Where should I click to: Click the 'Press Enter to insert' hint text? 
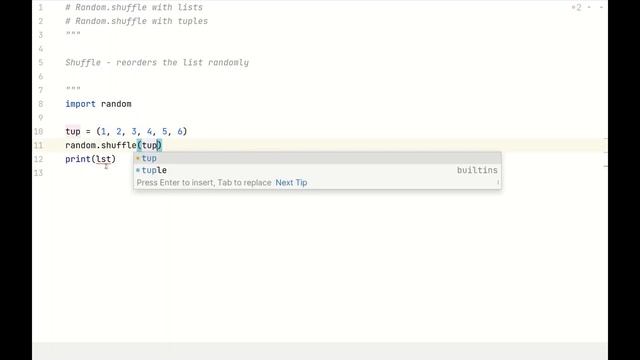(x=176, y=182)
